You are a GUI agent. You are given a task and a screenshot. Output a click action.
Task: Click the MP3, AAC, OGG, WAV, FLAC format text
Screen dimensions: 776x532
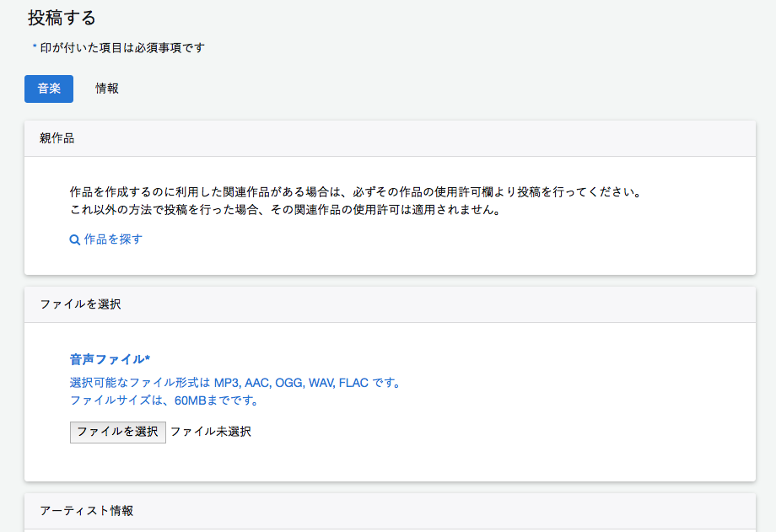click(291, 383)
